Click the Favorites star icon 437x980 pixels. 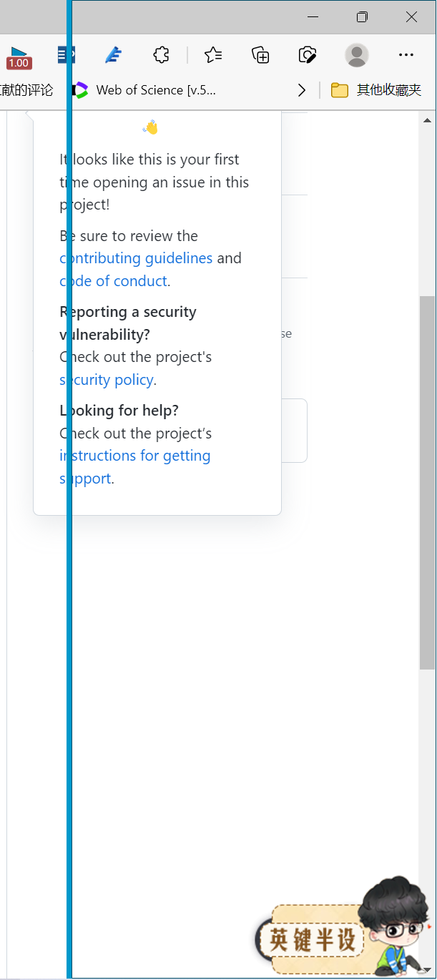[212, 54]
